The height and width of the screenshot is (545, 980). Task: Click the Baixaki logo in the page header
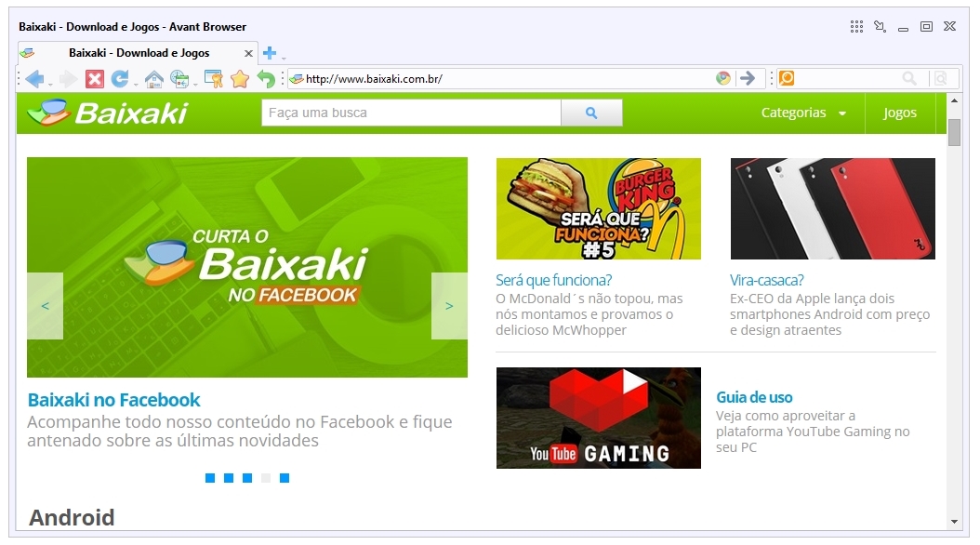pos(107,113)
